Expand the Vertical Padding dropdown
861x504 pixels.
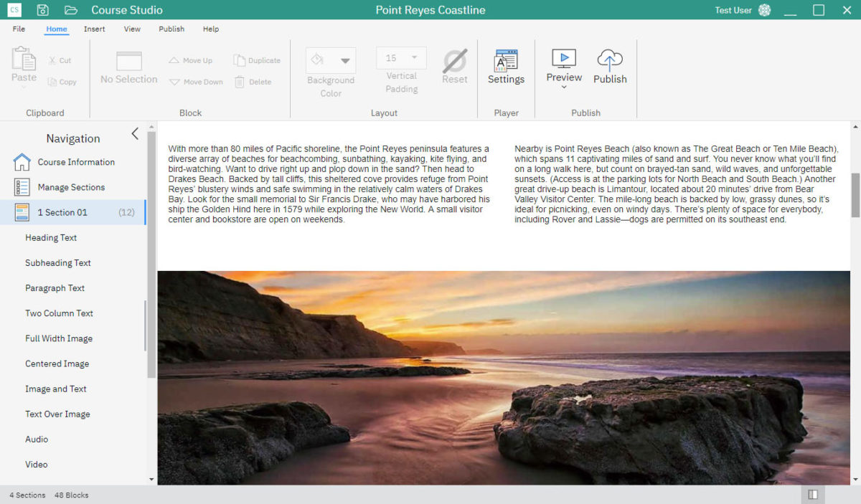tap(414, 58)
